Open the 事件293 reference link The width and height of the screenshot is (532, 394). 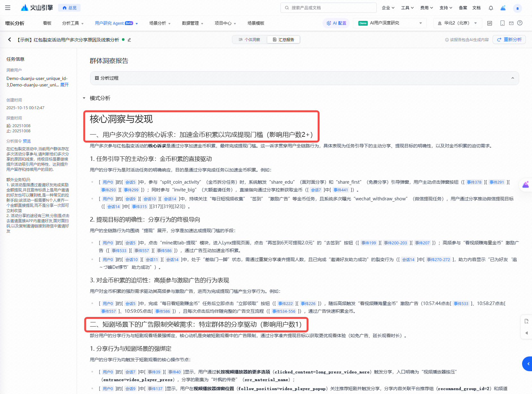pyautogui.click(x=108, y=190)
